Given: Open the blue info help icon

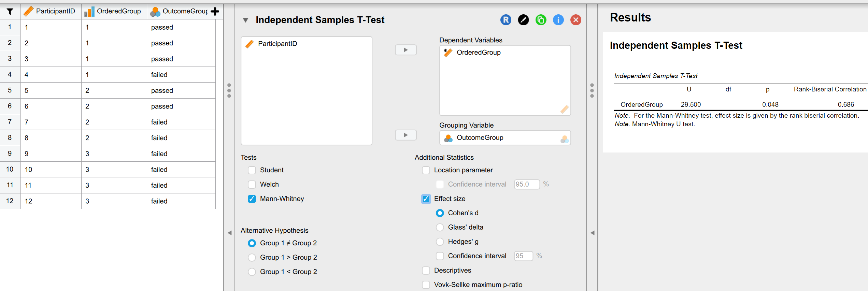Looking at the screenshot, I should click(558, 20).
